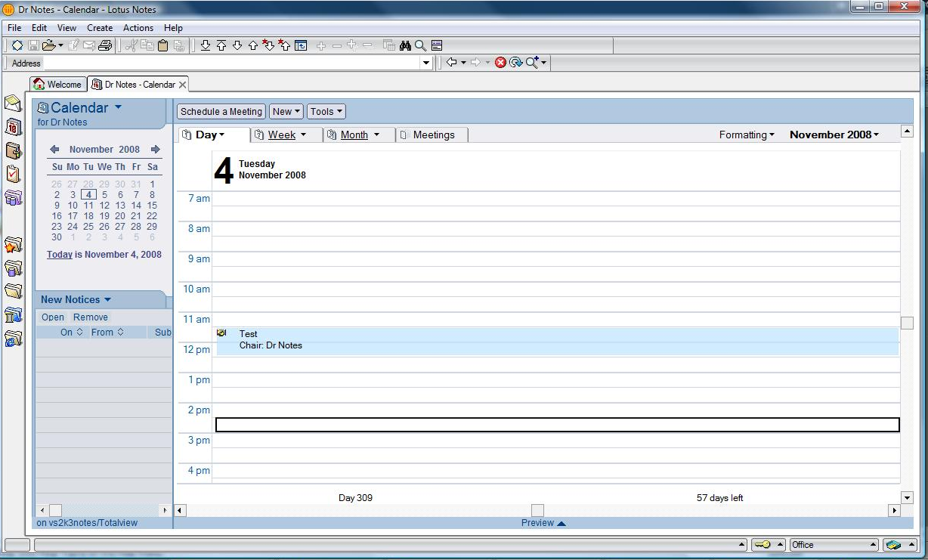Go to next month in mini calendar
Viewport: 928px width, 560px height.
(155, 150)
